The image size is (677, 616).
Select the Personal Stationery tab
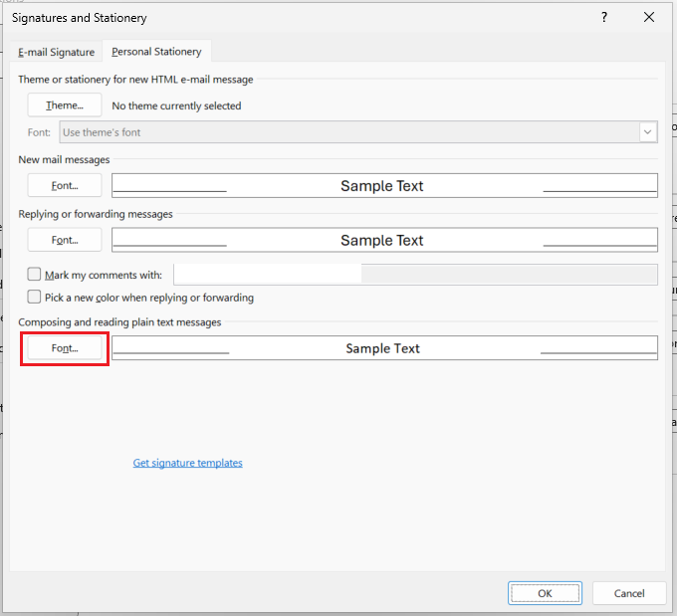156,52
